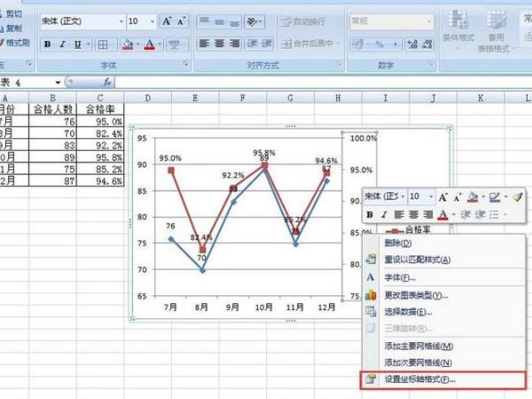532x399 pixels.
Task: Expand ribbon font color dropdown arrow
Action: pyautogui.click(x=160, y=44)
